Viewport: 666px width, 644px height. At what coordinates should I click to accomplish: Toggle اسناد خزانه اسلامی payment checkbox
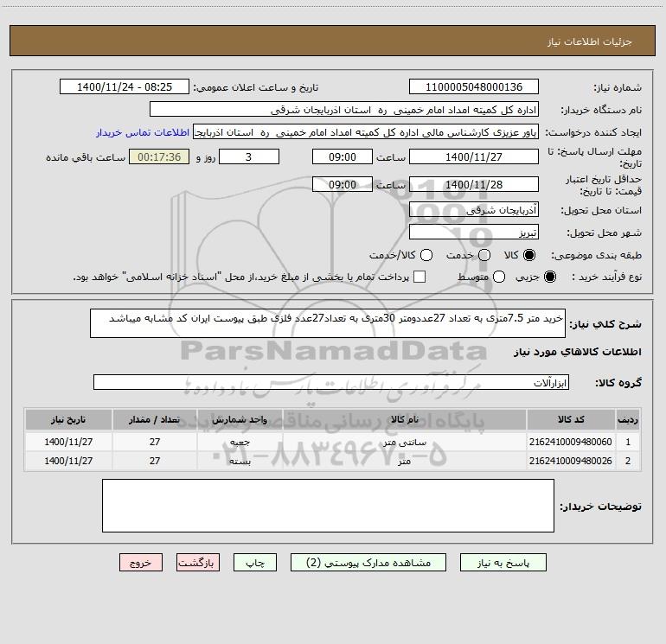(x=419, y=277)
